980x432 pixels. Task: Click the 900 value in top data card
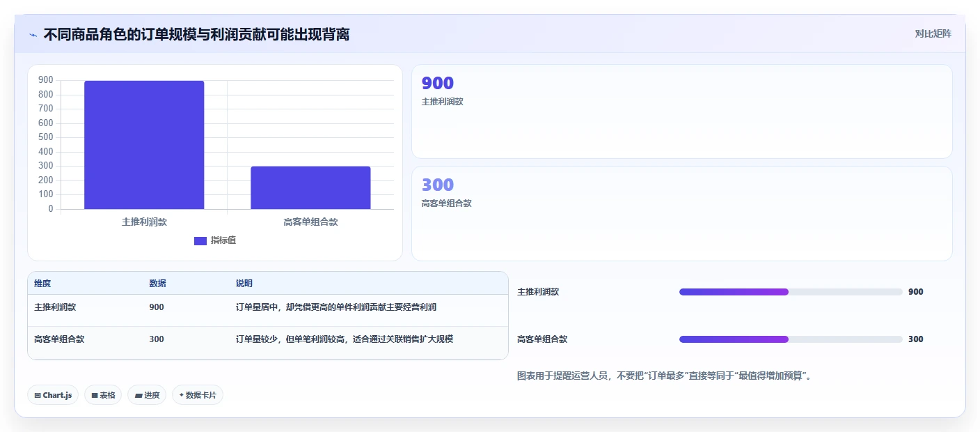[438, 83]
